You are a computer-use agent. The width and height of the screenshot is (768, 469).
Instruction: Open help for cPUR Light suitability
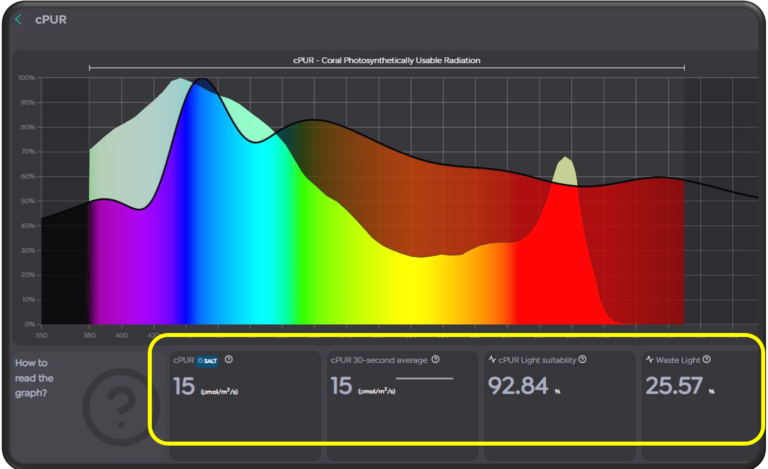pos(582,359)
